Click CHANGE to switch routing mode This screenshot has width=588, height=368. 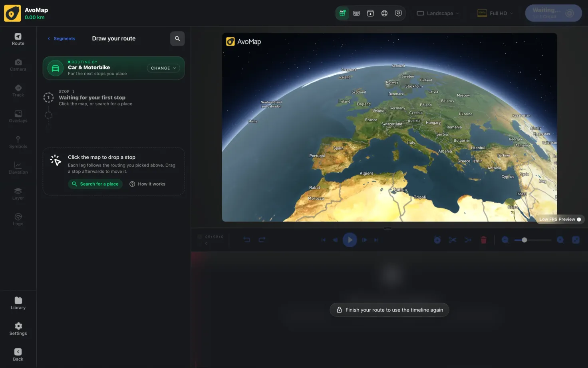tap(163, 68)
